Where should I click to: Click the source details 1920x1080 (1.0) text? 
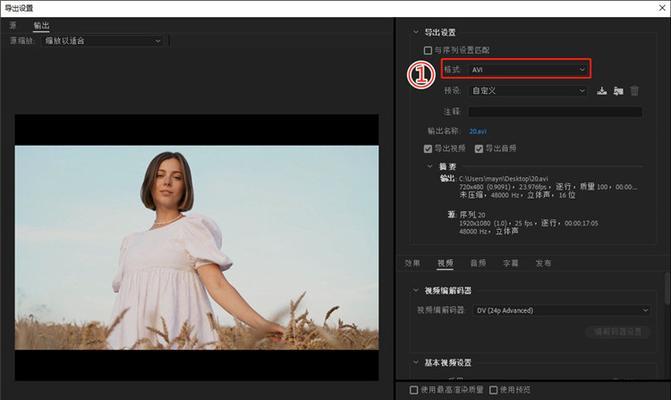click(x=483, y=223)
